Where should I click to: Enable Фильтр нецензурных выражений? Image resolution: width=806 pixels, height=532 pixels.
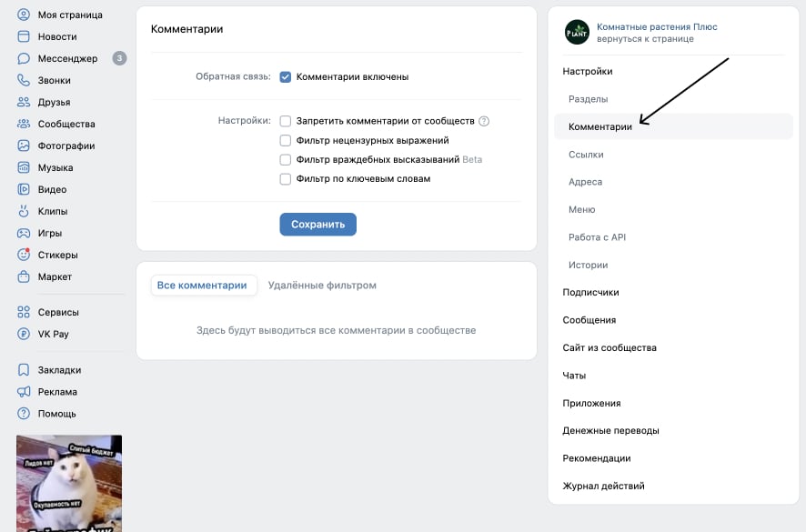(287, 139)
